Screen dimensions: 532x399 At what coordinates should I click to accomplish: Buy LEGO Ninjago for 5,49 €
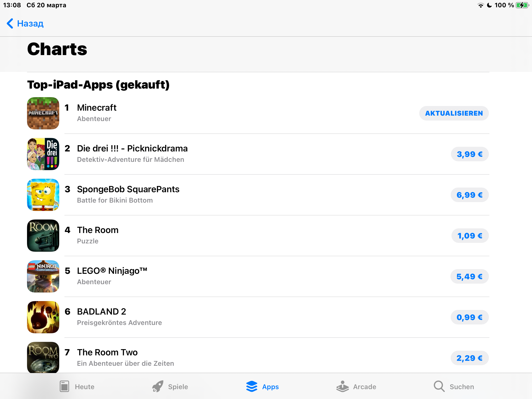click(x=469, y=276)
